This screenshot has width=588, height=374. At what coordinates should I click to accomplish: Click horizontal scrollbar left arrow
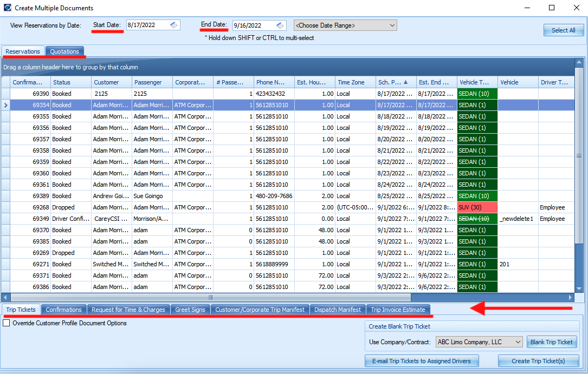point(5,297)
